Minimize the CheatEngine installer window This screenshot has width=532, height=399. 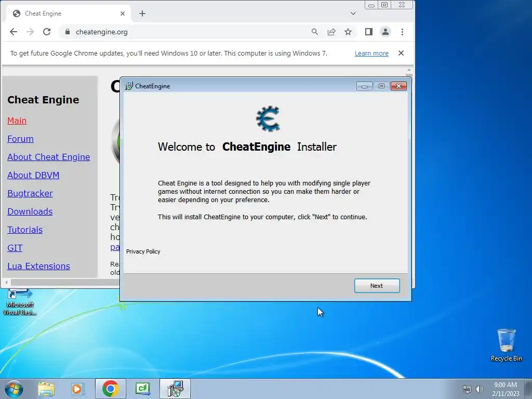364,86
